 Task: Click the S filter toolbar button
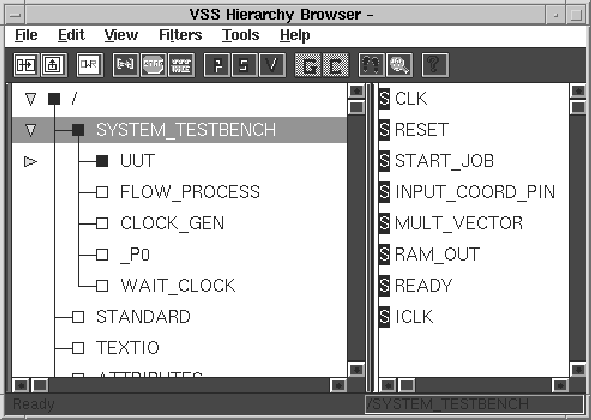(244, 65)
